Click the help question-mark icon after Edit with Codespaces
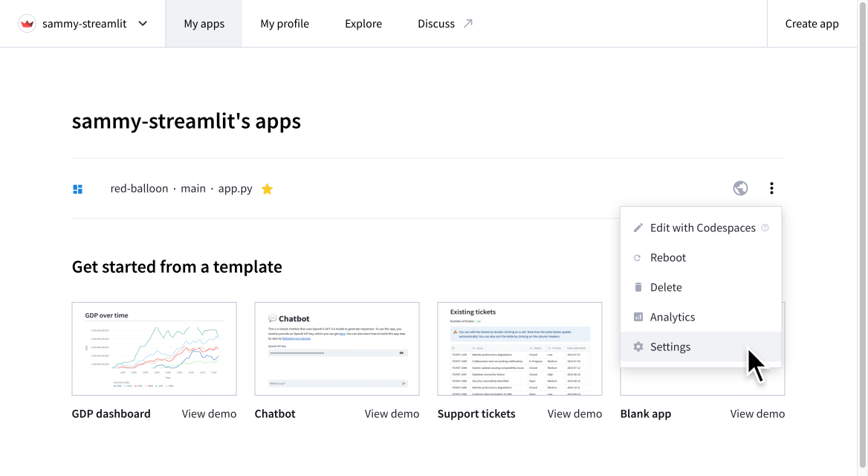This screenshot has width=868, height=476. point(765,228)
